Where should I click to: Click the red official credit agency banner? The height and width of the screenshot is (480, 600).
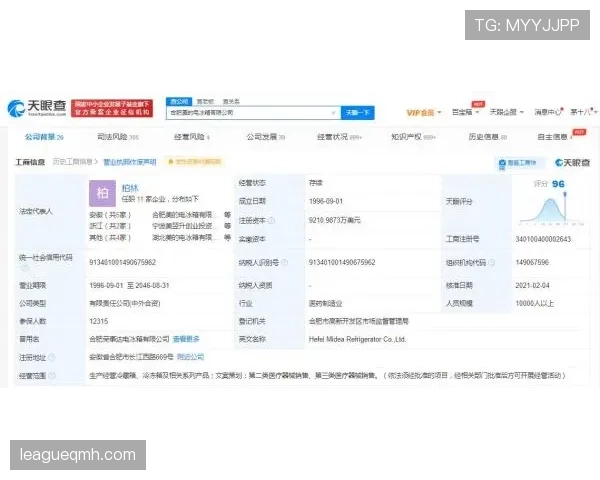point(112,108)
